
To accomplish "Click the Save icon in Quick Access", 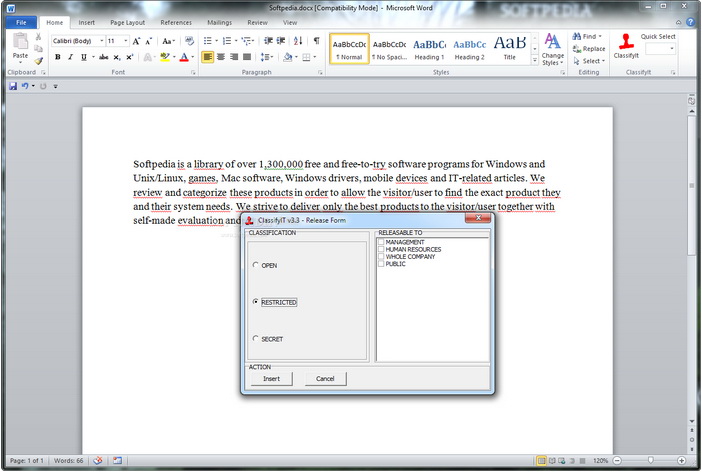I will coord(13,86).
